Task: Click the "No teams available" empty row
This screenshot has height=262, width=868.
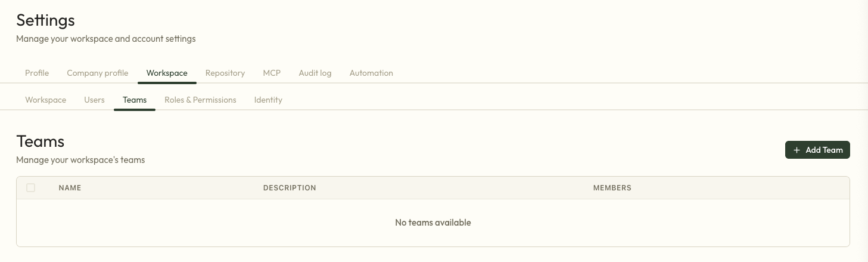Action: click(x=433, y=223)
